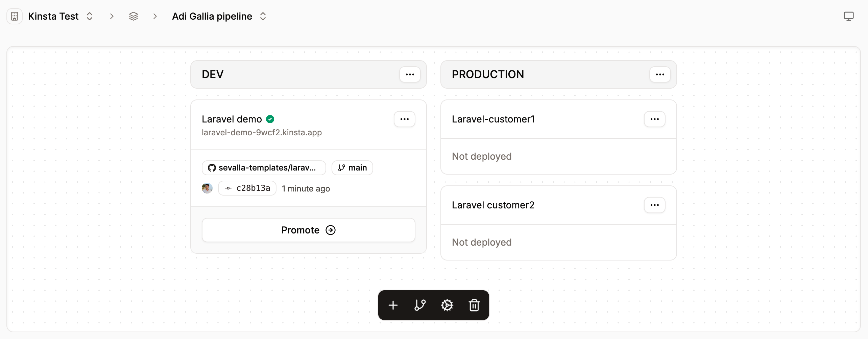Click the layers icon in the breadcrumb
Image resolution: width=868 pixels, height=339 pixels.
(134, 16)
